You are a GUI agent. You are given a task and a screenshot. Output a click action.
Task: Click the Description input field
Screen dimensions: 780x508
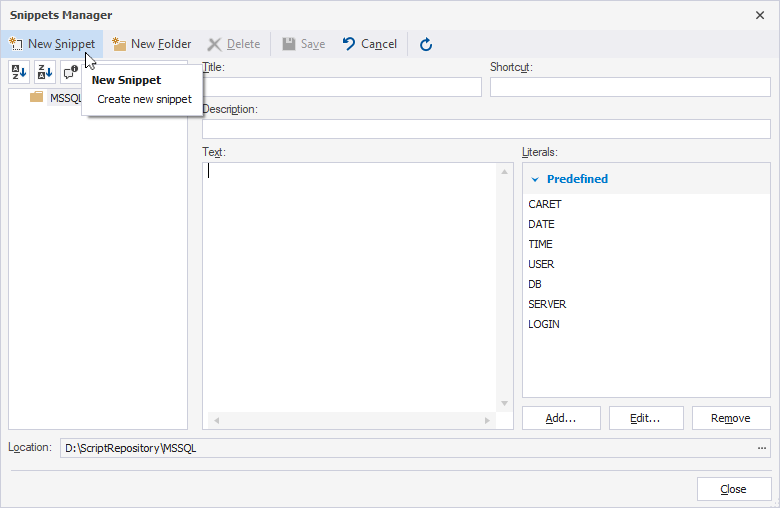[486, 129]
